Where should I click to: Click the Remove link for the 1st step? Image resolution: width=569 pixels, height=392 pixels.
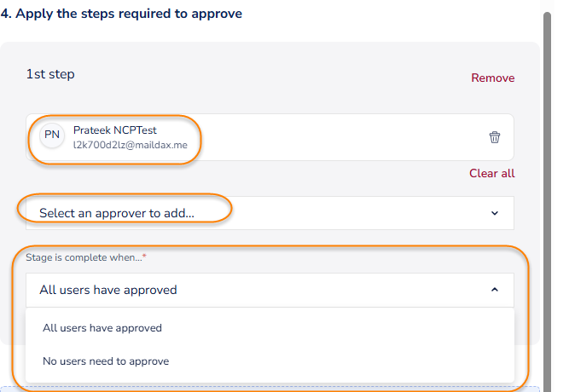[492, 78]
